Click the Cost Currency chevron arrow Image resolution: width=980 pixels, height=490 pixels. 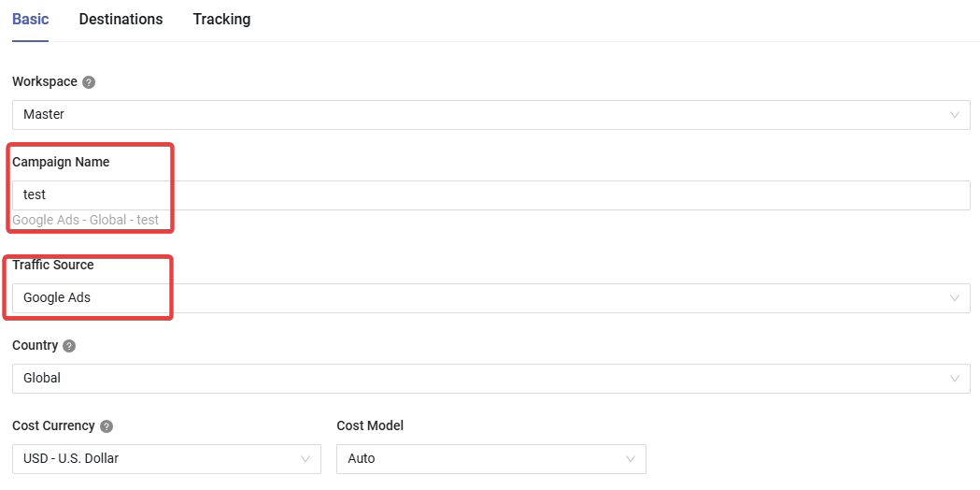point(305,459)
